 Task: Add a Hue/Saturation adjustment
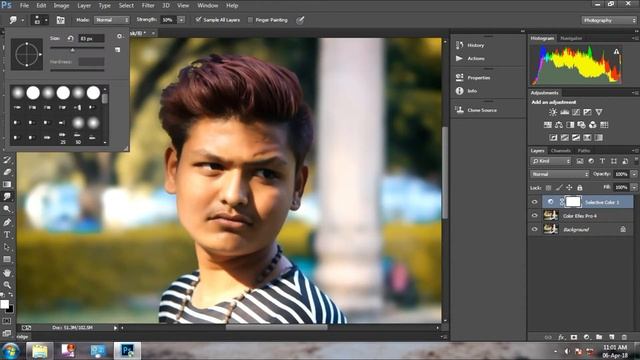pyautogui.click(x=548, y=125)
